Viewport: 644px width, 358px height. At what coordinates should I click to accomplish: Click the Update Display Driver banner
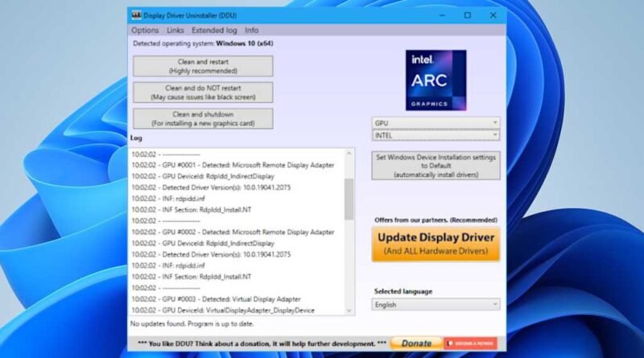pos(436,244)
